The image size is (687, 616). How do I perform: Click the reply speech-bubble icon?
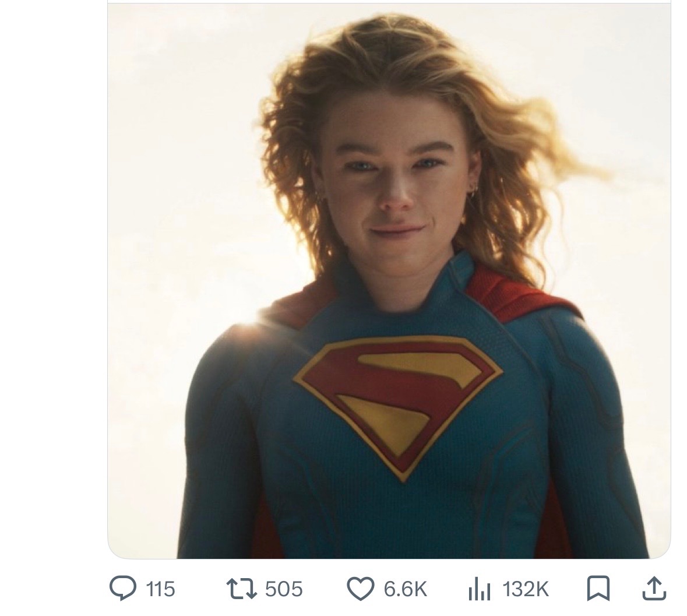122,589
